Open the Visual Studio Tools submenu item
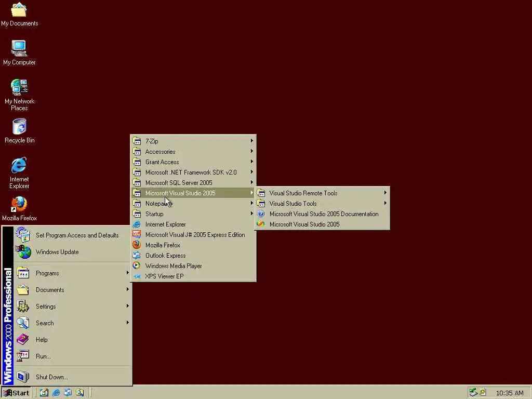 (322, 203)
